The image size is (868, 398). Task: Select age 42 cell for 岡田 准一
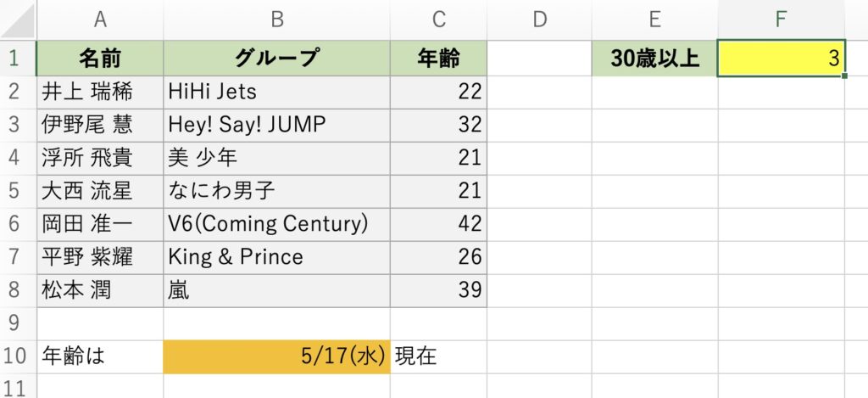438,224
